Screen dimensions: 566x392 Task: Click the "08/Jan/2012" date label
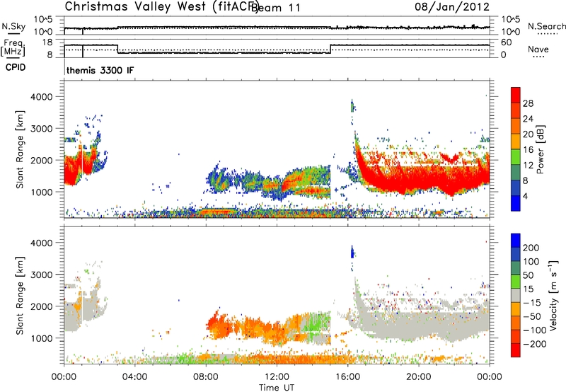pyautogui.click(x=452, y=6)
